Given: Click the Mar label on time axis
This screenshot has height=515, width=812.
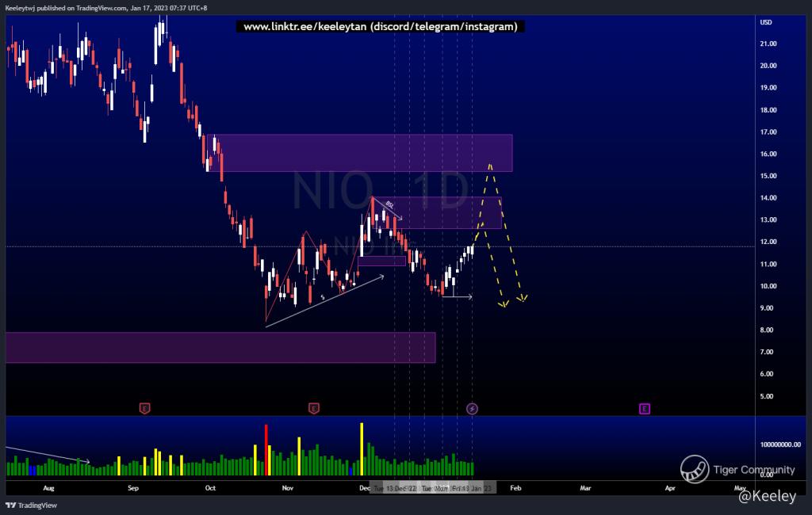Looking at the screenshot, I should (x=586, y=488).
